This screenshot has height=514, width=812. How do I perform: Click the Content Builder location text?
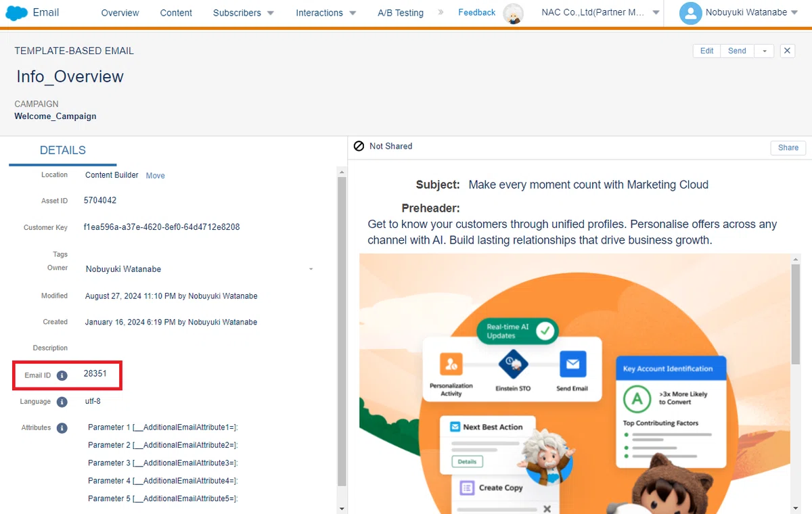(x=112, y=175)
